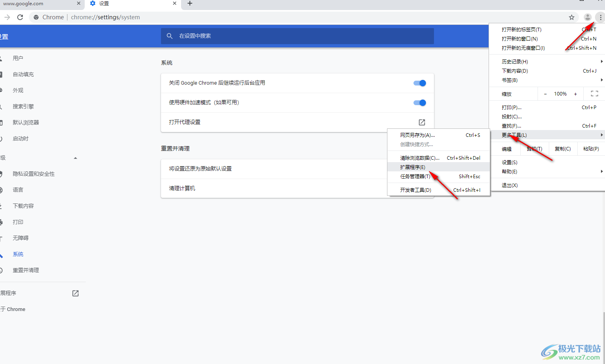Select 网页另存为(A)... submenu item
Viewport: 605px width, 364px height.
click(438, 135)
